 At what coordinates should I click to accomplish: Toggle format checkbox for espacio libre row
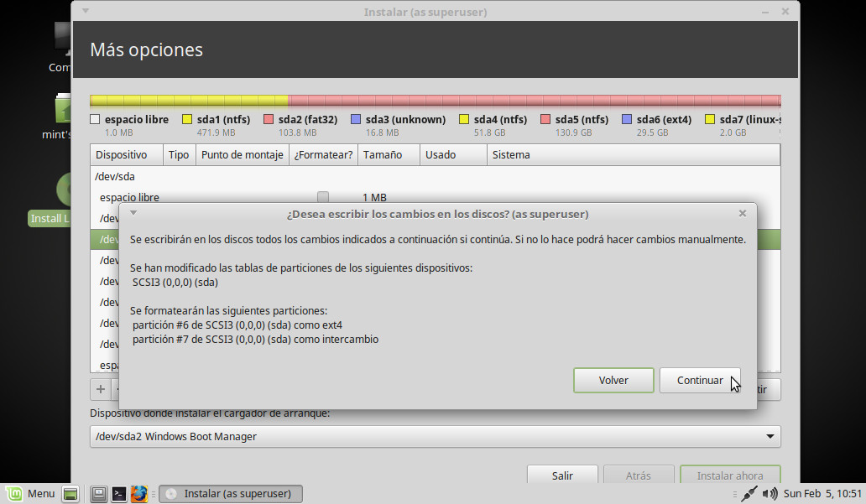point(322,197)
